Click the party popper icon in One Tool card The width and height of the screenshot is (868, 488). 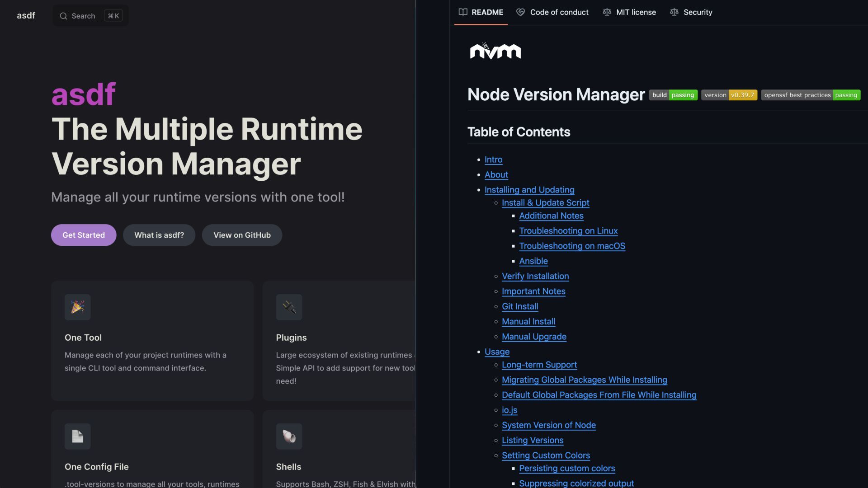coord(77,307)
